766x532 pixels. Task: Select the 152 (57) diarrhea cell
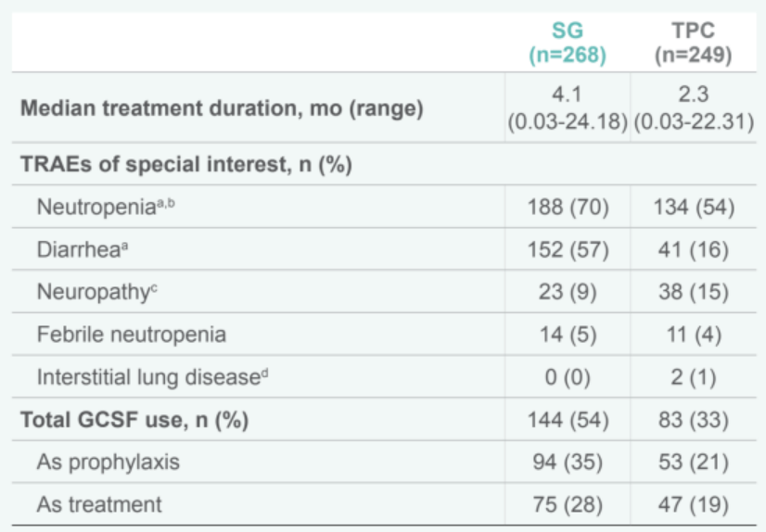click(x=568, y=249)
